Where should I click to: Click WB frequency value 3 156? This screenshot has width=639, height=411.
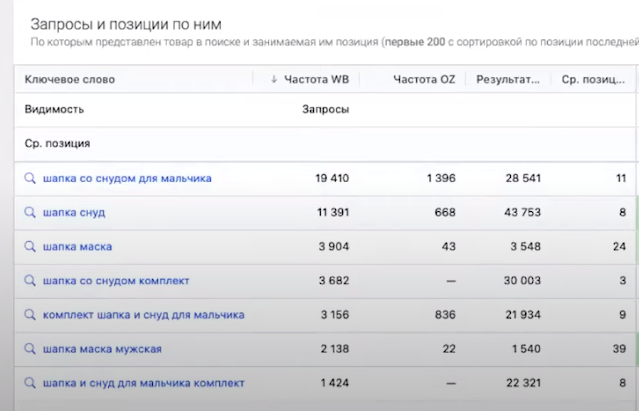click(x=335, y=314)
